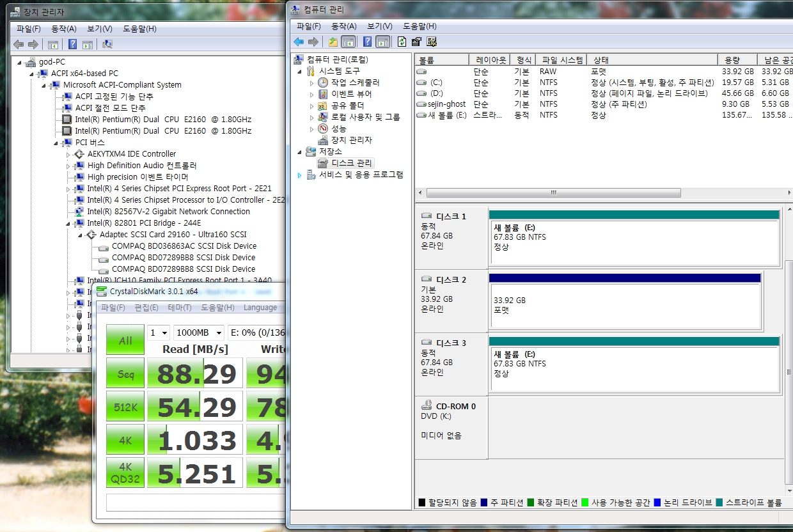Select 작업 스케줄러 clock icon in tree

pyautogui.click(x=323, y=82)
